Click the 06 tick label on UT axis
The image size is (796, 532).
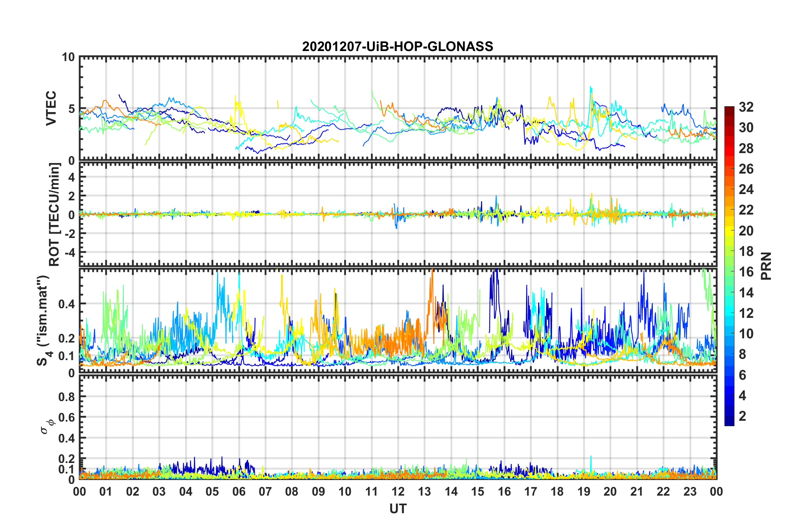point(239,491)
